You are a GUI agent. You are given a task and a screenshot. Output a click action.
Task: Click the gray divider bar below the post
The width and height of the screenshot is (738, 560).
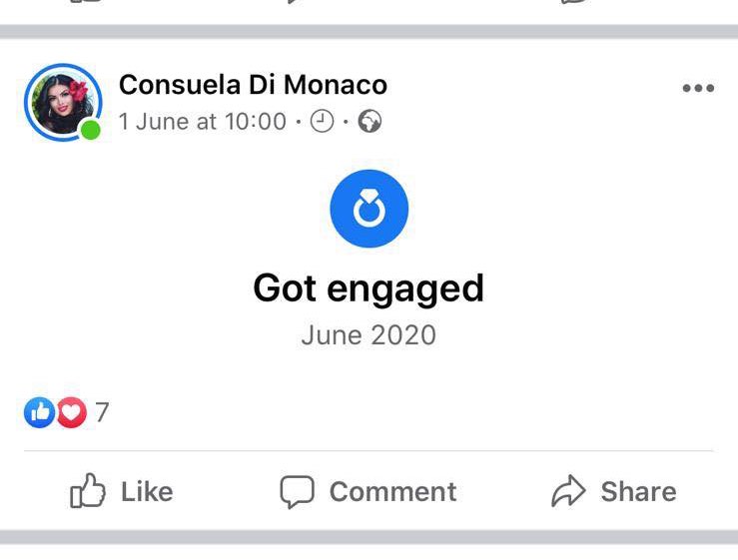369,537
